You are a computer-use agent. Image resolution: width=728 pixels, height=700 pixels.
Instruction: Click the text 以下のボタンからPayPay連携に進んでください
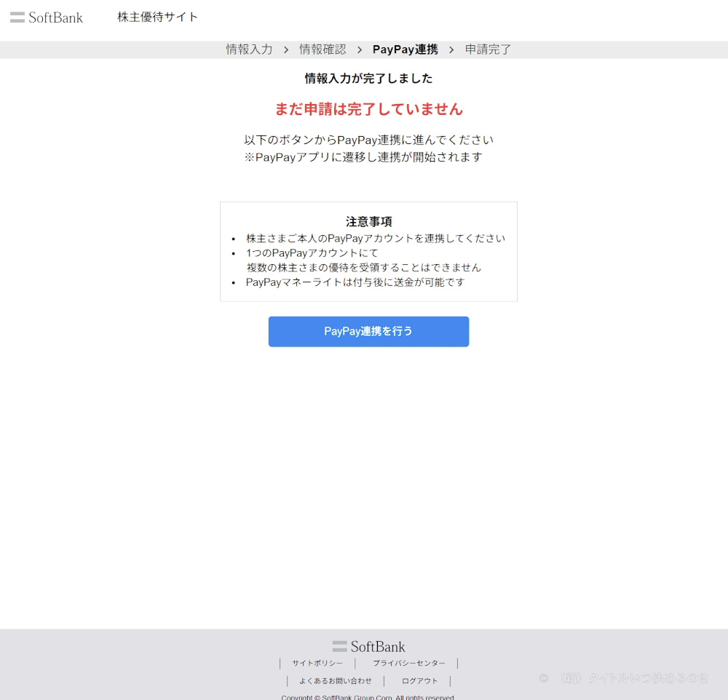point(368,140)
